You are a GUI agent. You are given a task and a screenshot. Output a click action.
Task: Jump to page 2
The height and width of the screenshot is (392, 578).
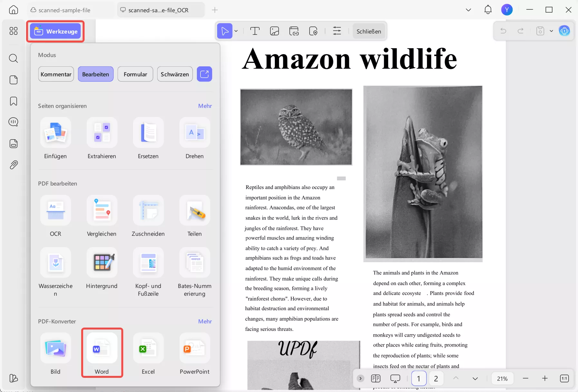436,378
